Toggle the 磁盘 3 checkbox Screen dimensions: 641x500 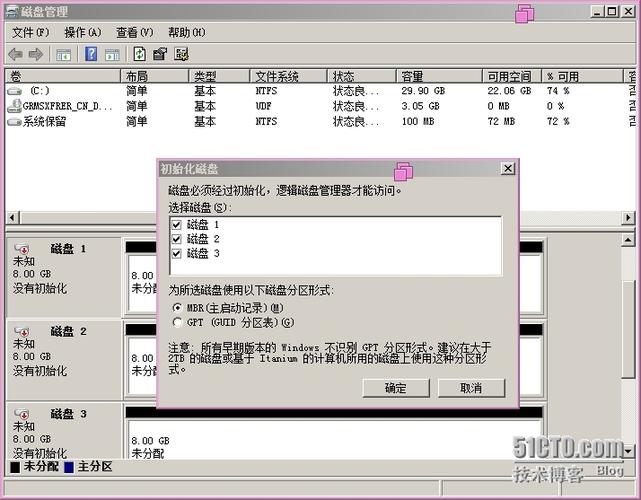coord(177,253)
